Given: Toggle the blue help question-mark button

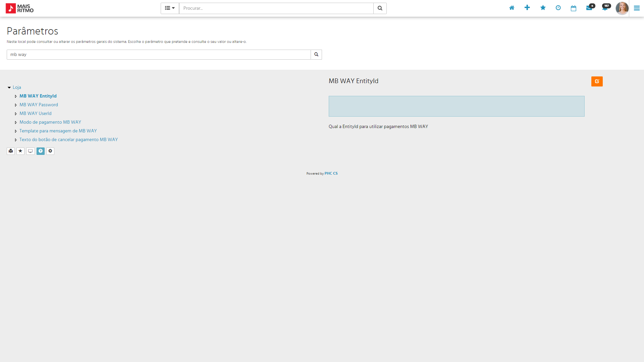Looking at the screenshot, I should point(41,151).
